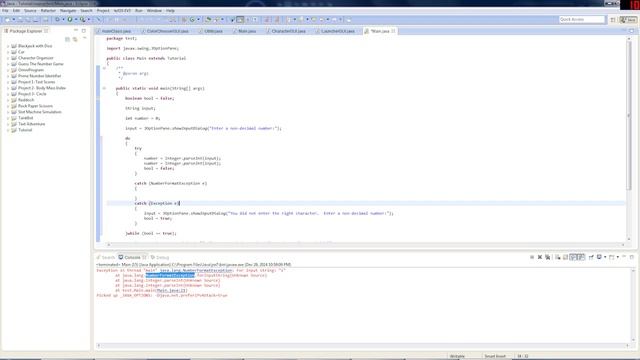Switch to the Search tab in bottom panel

click(x=106, y=258)
